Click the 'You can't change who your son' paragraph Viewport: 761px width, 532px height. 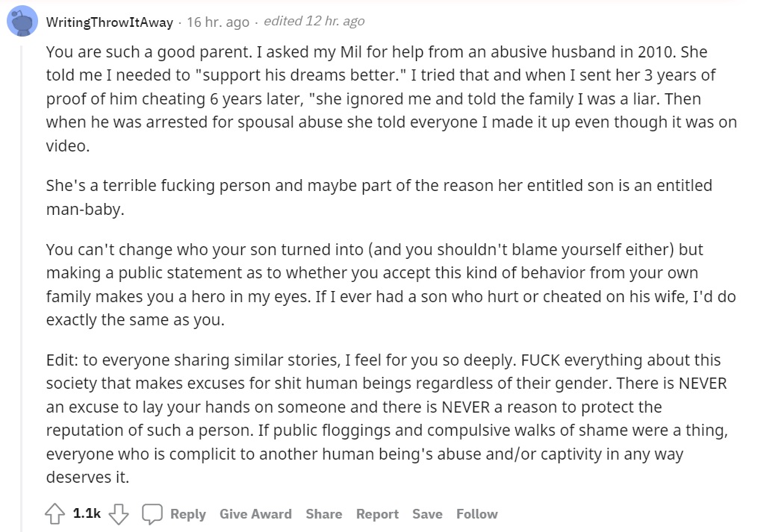(x=391, y=284)
